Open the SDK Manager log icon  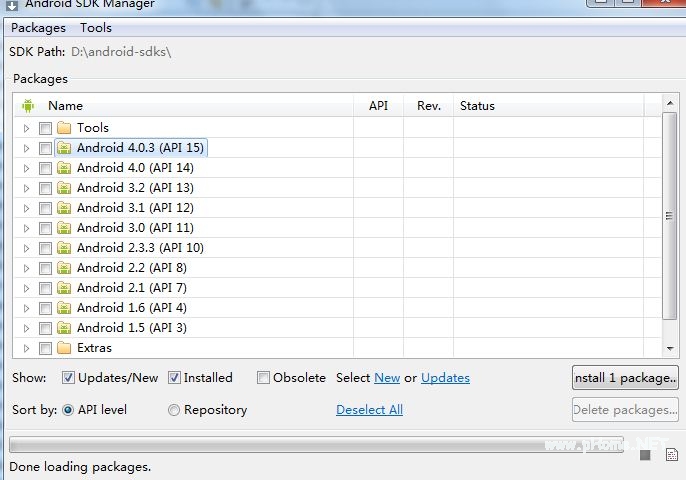pyautogui.click(x=672, y=455)
